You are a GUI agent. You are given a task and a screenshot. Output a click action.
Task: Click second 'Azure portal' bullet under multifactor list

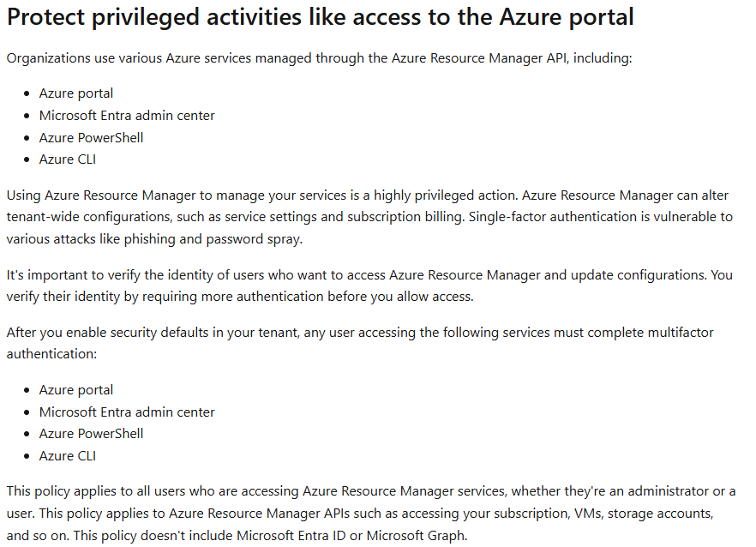coord(76,390)
